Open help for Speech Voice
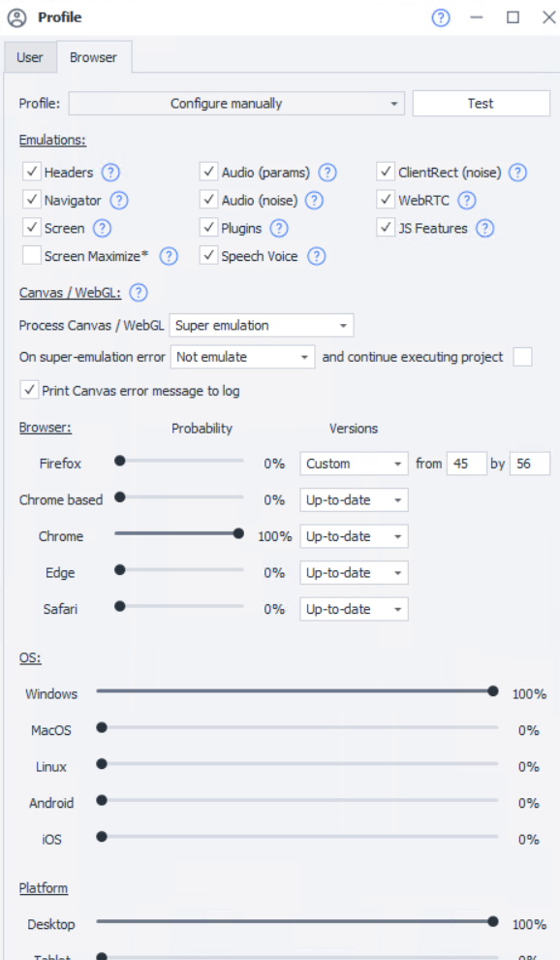Viewport: 560px width, 960px height. 316,256
